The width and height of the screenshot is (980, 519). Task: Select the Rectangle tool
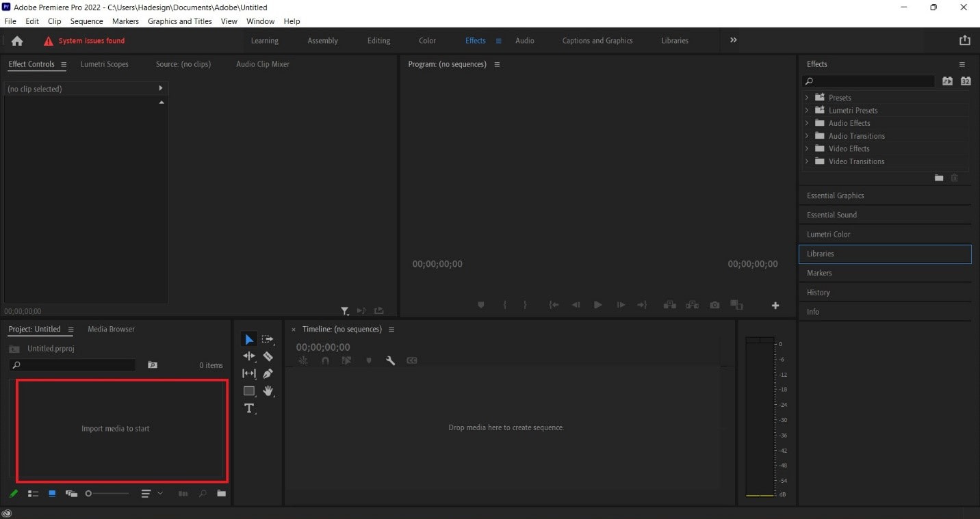(249, 391)
